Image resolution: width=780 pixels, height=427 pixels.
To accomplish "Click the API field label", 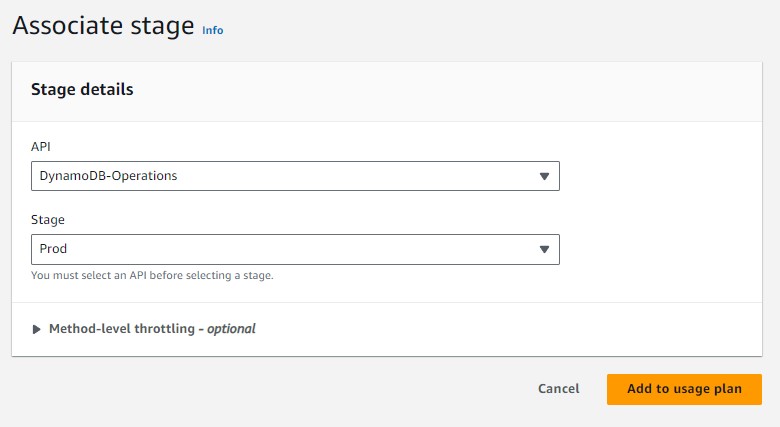I will pyautogui.click(x=41, y=146).
